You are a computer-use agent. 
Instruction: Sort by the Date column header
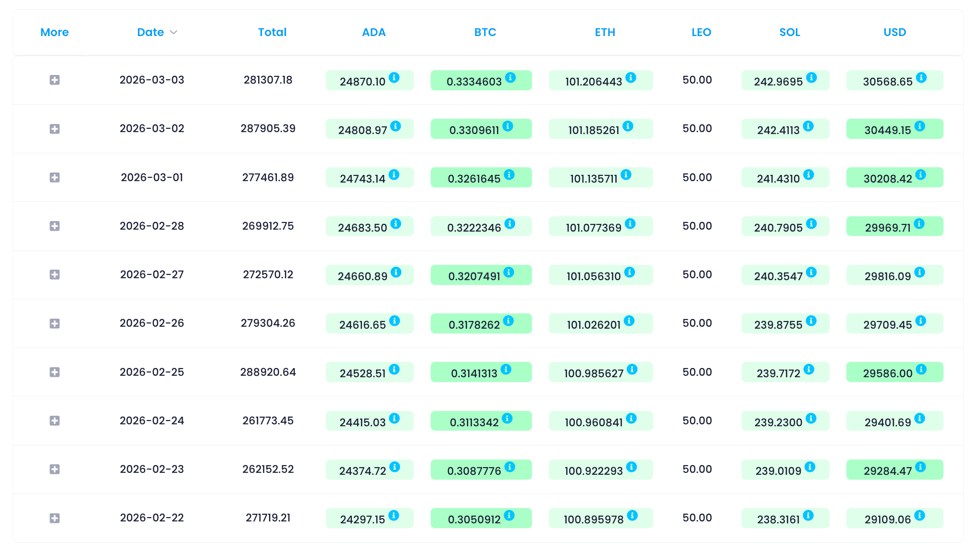coord(157,32)
